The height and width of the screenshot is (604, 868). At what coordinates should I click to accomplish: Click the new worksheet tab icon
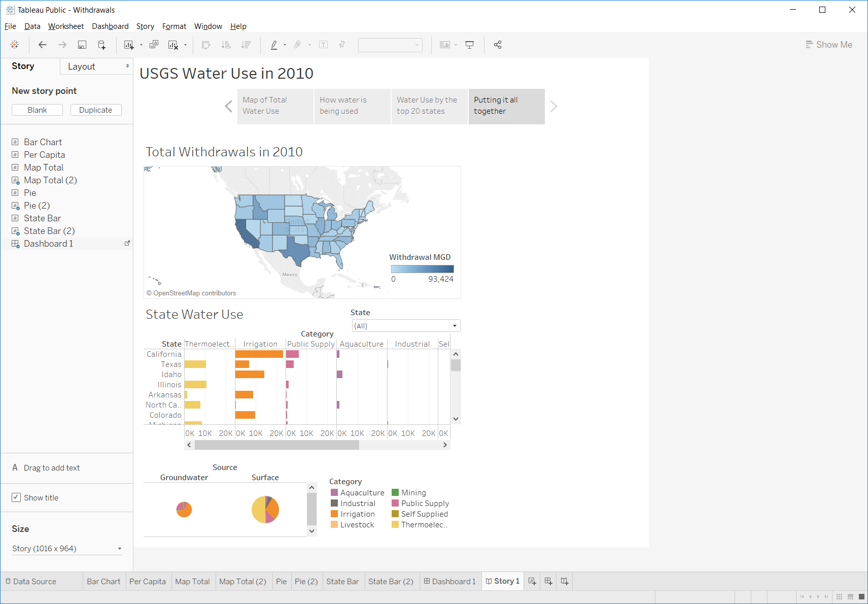(532, 581)
